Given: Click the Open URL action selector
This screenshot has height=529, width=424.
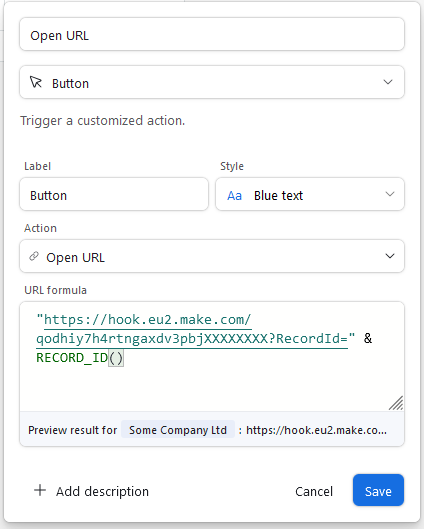Looking at the screenshot, I should click(212, 256).
